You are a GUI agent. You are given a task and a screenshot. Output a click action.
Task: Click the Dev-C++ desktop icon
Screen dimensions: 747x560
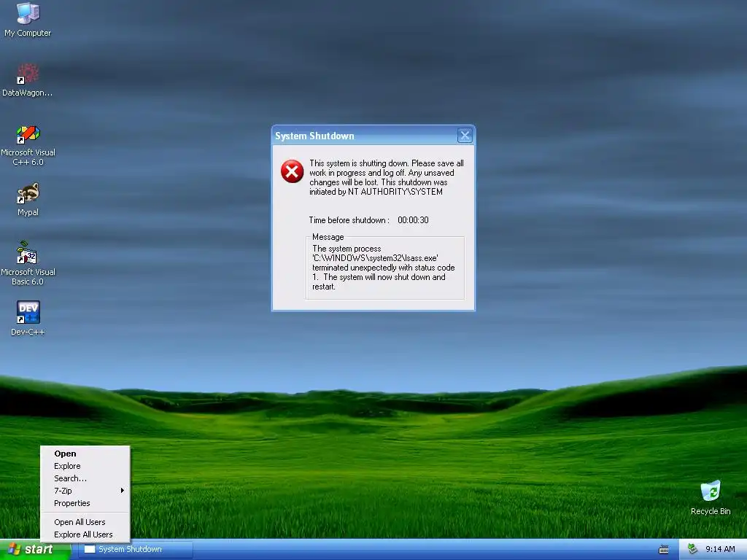pyautogui.click(x=28, y=312)
